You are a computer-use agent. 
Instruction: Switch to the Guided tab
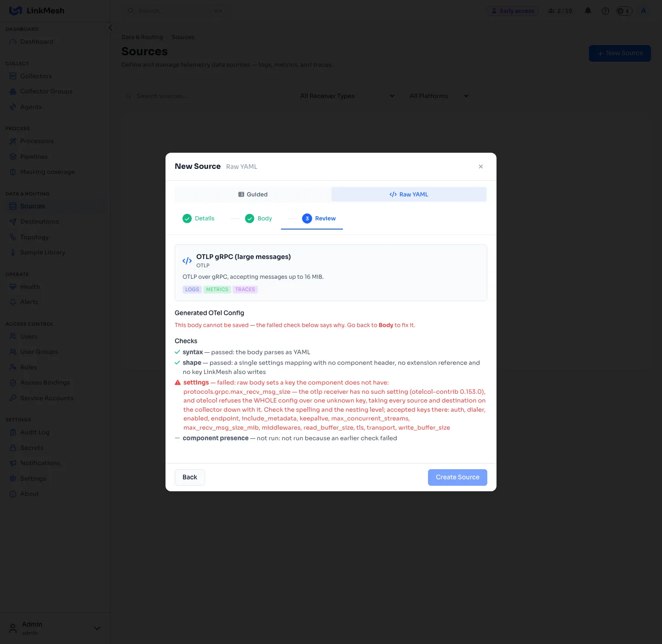(x=253, y=195)
